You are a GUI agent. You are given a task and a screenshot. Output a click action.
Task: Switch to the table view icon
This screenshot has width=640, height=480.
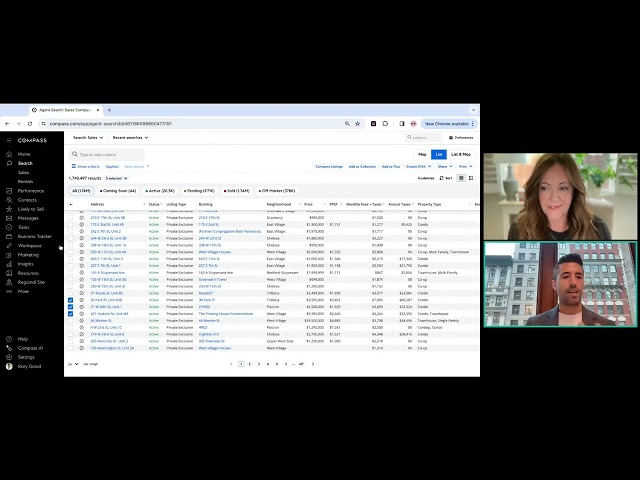click(x=461, y=178)
